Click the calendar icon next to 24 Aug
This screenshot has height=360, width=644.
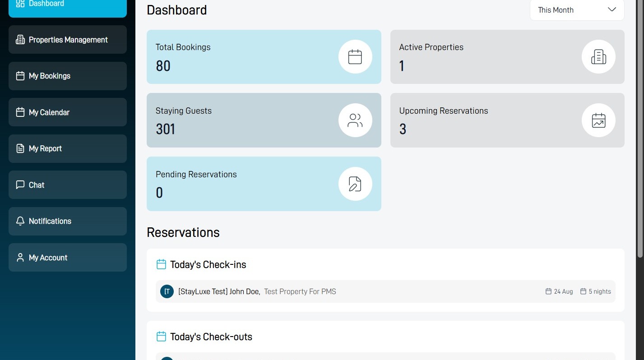(x=548, y=291)
